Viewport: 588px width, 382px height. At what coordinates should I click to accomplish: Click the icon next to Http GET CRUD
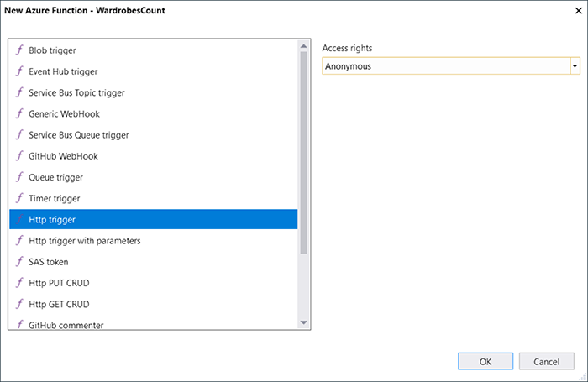tap(19, 304)
